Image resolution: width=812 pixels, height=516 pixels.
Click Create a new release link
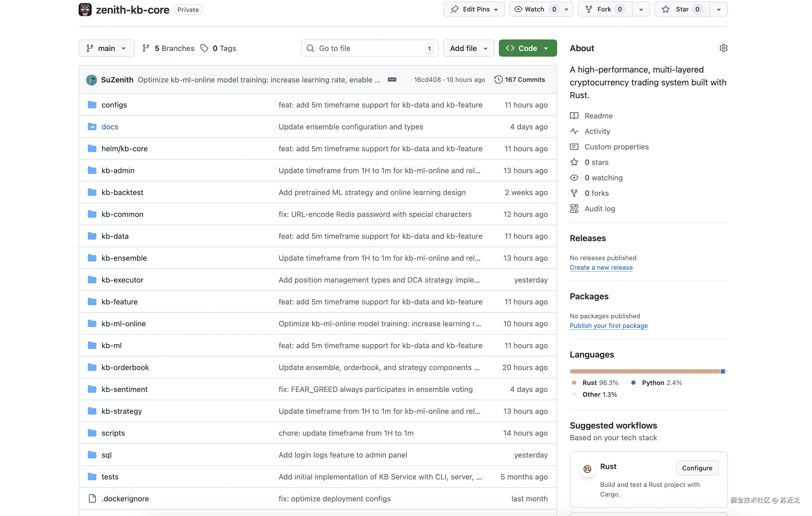601,267
